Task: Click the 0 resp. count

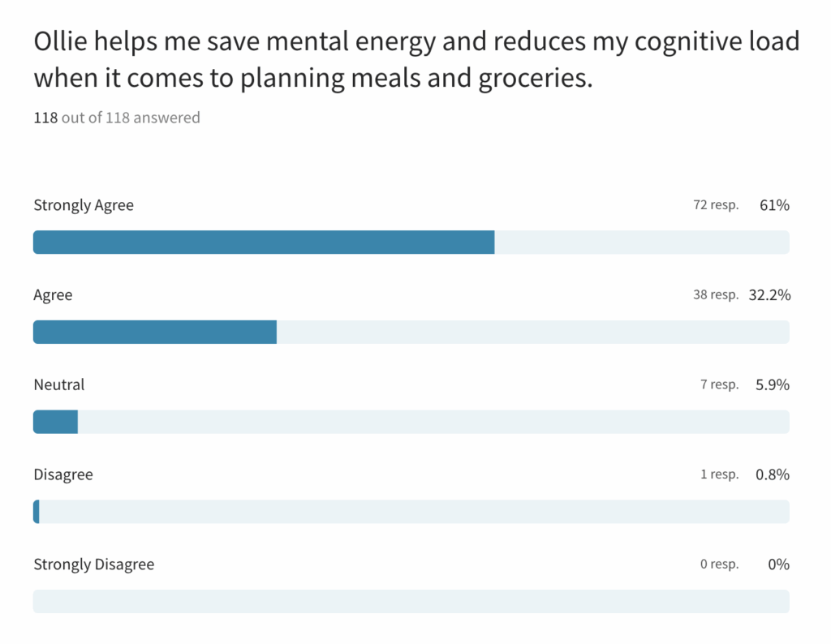Action: [720, 565]
